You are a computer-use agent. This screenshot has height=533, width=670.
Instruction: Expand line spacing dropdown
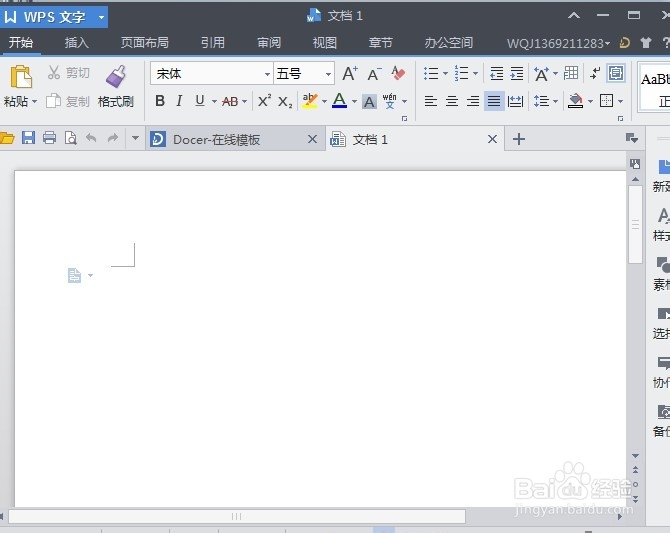(x=555, y=102)
